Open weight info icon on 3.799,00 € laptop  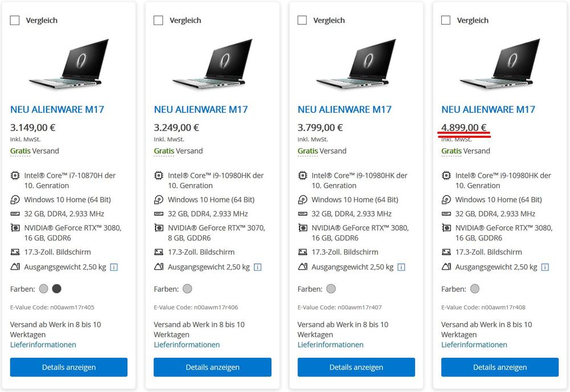(x=401, y=267)
